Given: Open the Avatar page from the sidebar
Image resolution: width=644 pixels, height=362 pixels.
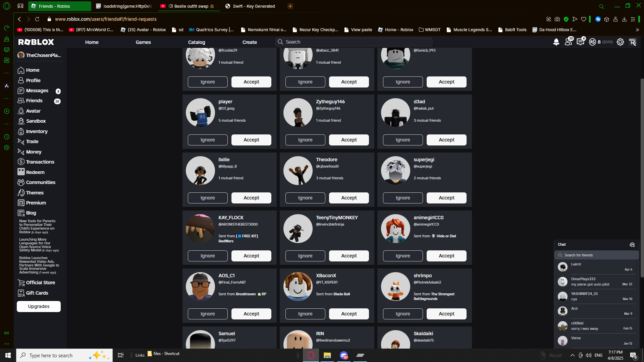Looking at the screenshot, I should click(x=33, y=111).
